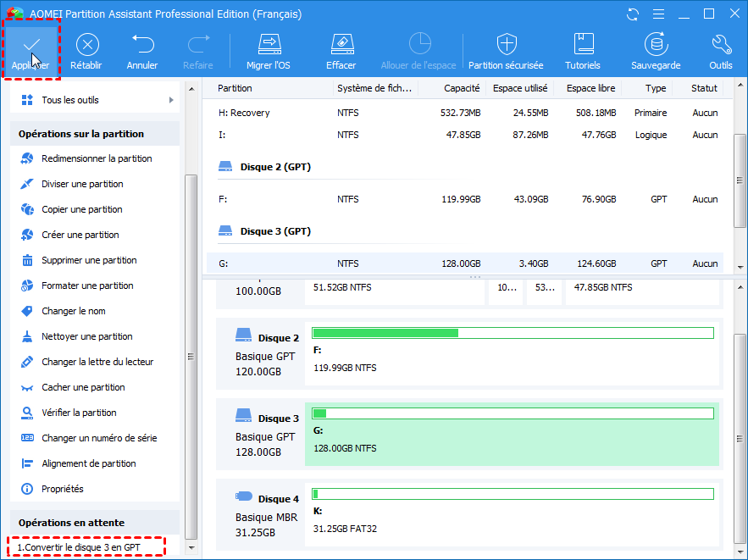Select the Effacer disk tool
Image resolution: width=748 pixels, height=560 pixels.
pos(341,45)
